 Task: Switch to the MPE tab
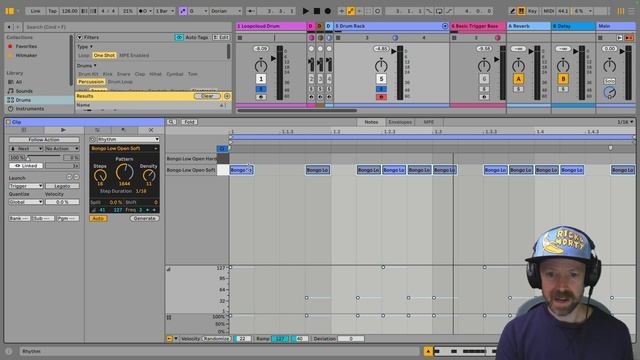pos(429,122)
